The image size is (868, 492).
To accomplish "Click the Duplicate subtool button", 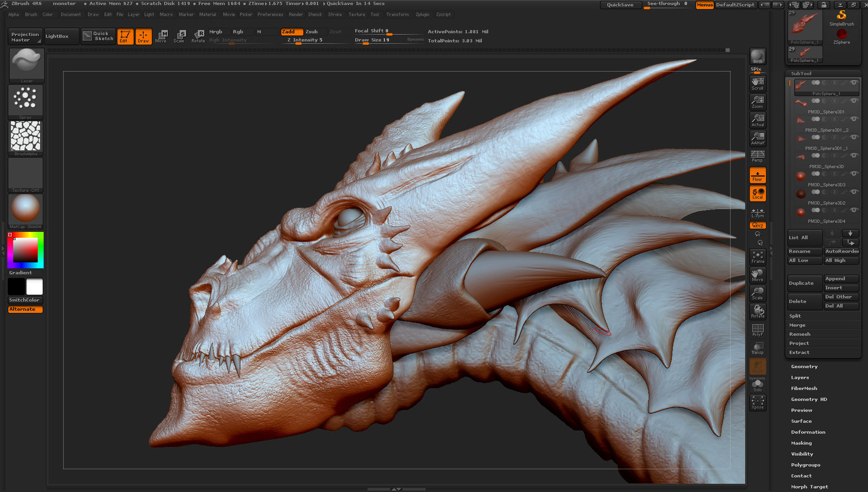I will [805, 283].
